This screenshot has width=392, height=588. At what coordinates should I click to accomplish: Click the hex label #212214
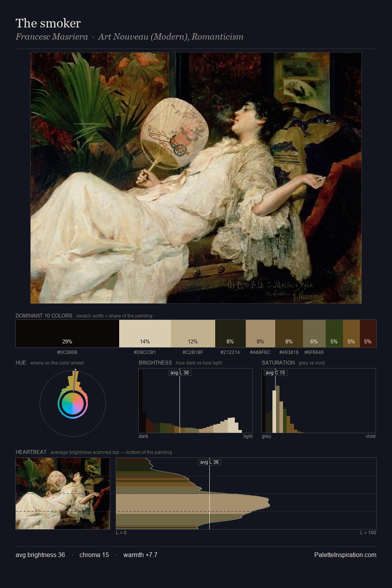230,352
